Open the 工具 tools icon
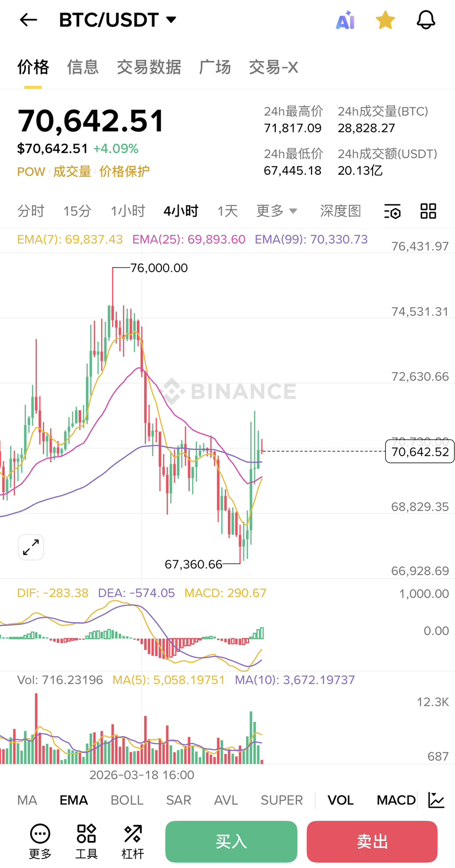 point(86,841)
